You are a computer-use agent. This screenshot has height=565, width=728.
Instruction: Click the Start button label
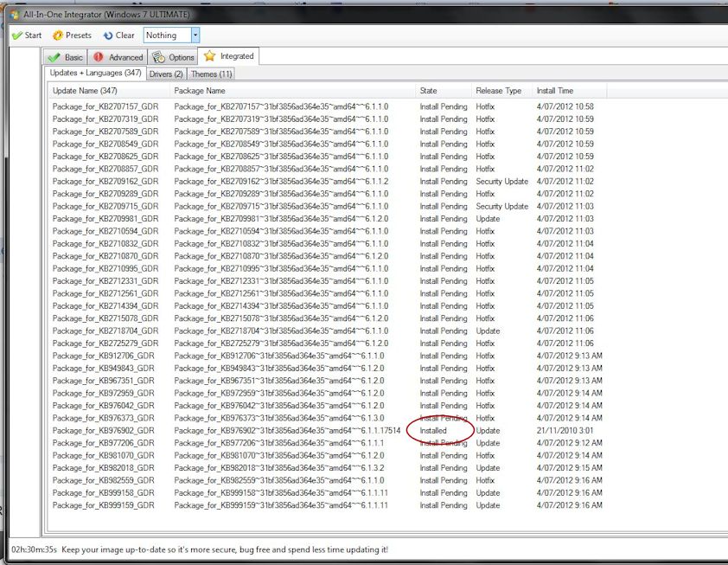click(x=33, y=35)
